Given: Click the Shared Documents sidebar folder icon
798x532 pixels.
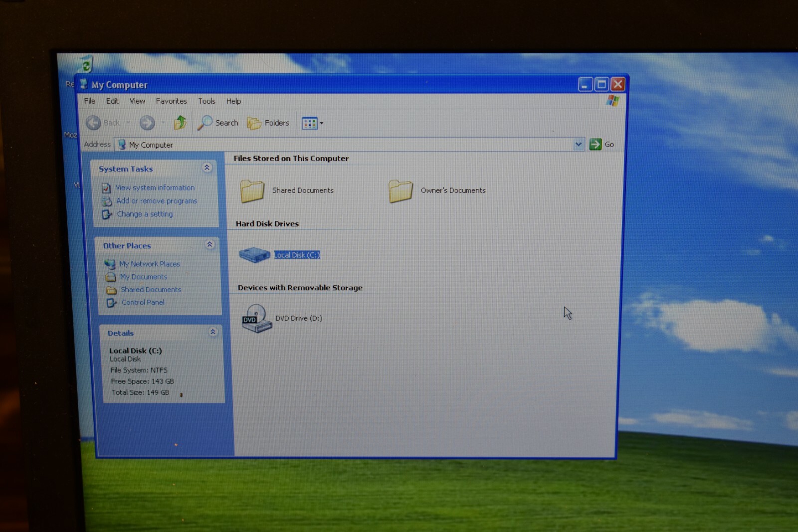Looking at the screenshot, I should click(111, 290).
